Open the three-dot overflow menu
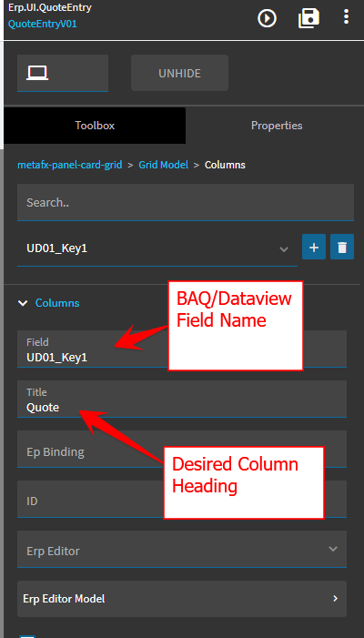Viewport: 364px width, 638px height. pyautogui.click(x=346, y=16)
